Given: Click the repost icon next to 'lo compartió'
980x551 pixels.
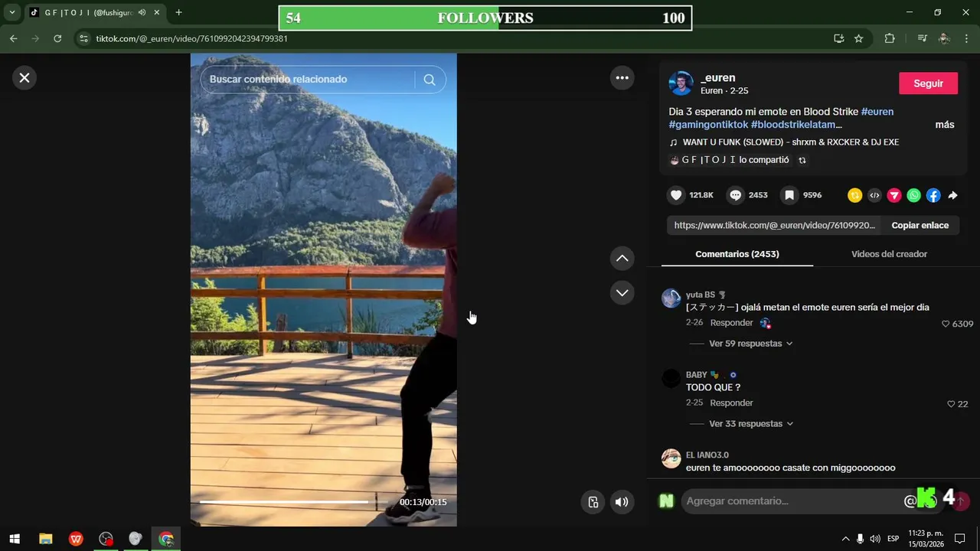Looking at the screenshot, I should [802, 161].
